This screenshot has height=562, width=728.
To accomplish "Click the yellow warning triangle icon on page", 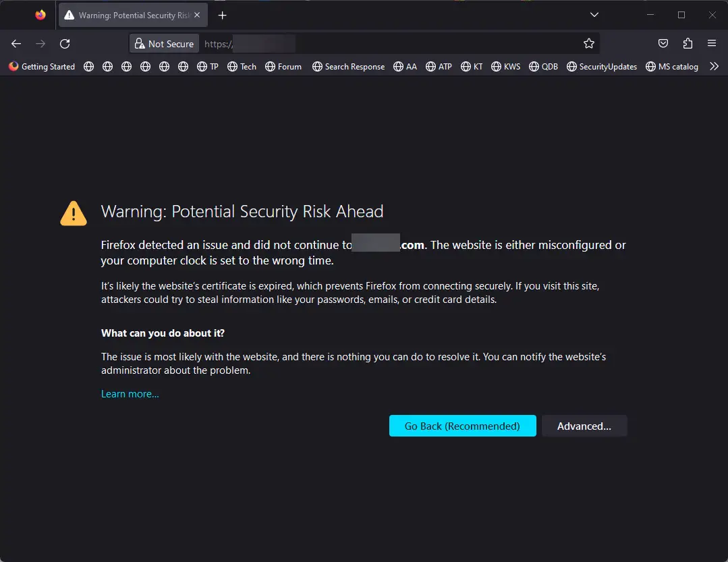I will tap(74, 213).
